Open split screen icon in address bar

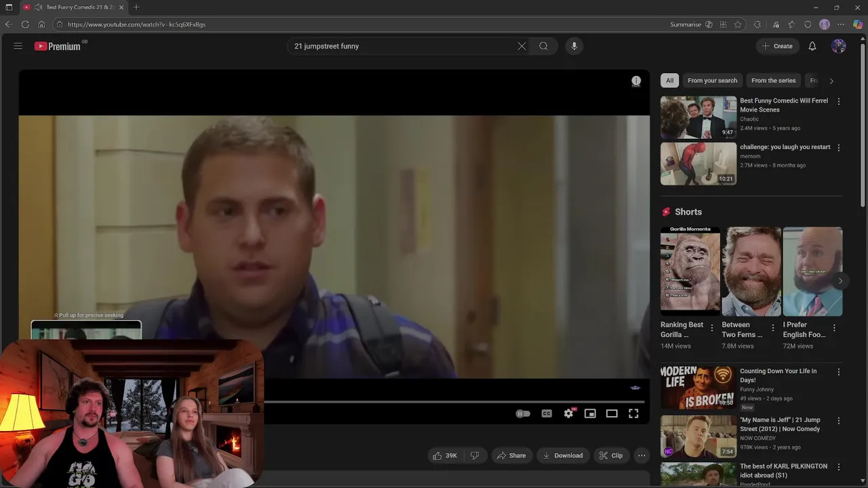(724, 24)
